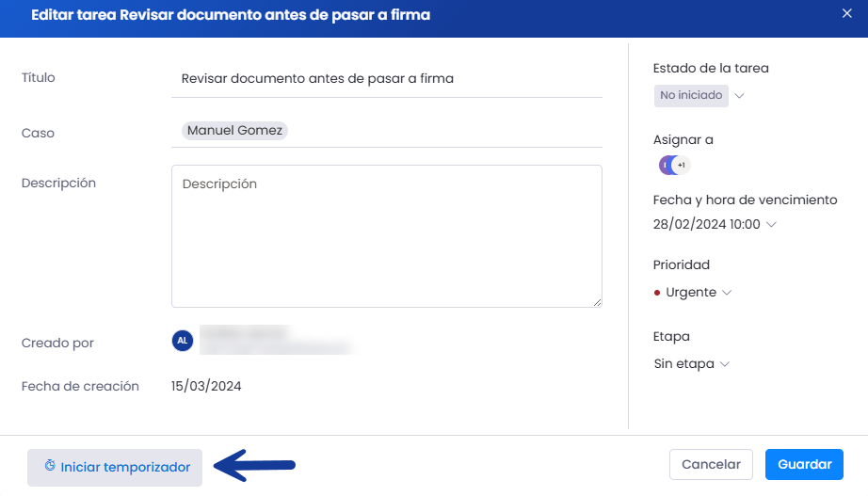
Task: Start the timer with Iniciar temporizador
Action: [115, 467]
